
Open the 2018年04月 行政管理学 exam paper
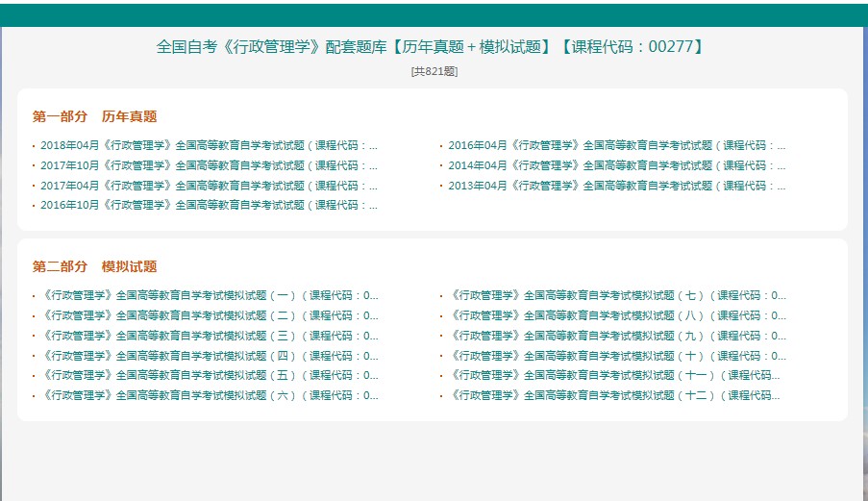209,146
